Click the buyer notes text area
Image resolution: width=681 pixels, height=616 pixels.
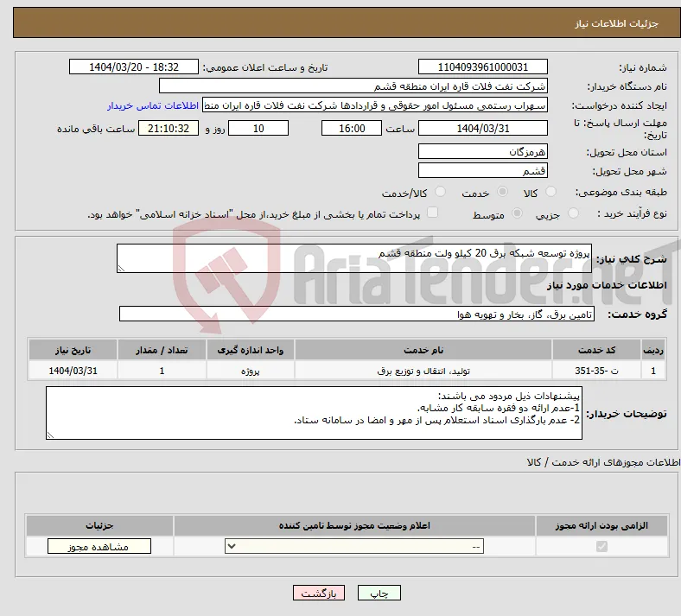coord(314,413)
